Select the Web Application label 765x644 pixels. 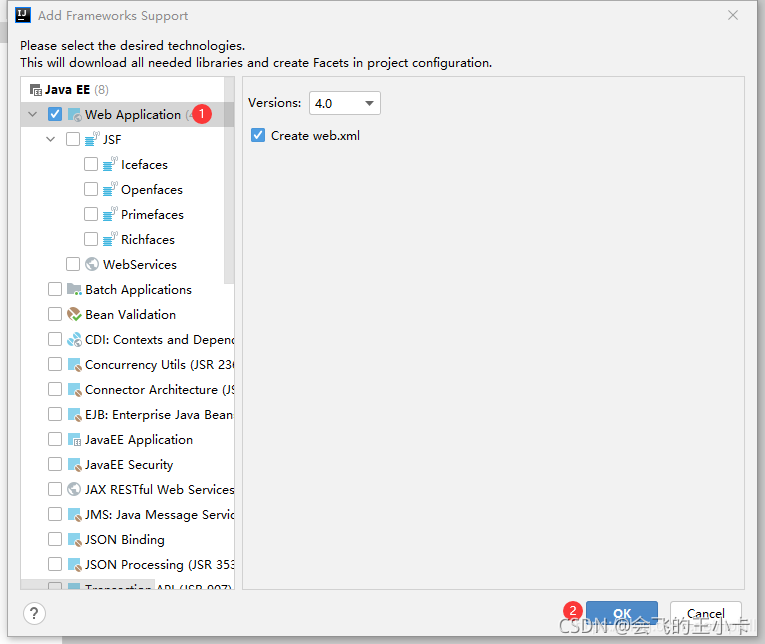pos(133,115)
